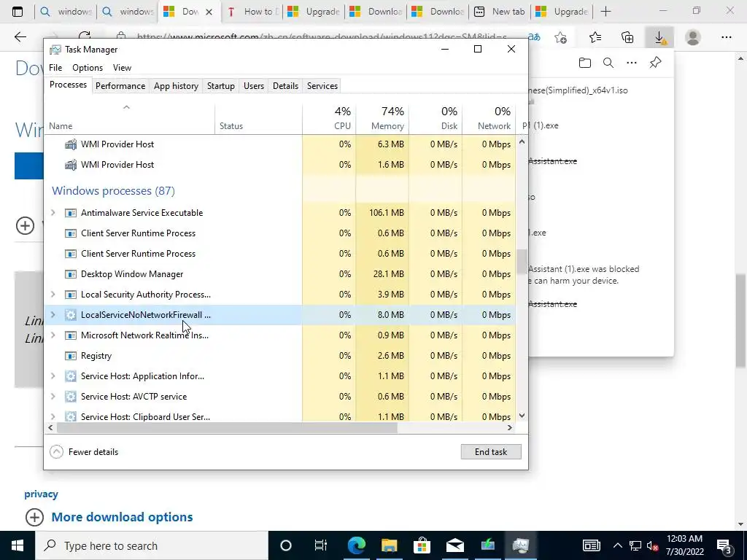
Task: Open the Edge Favorites panel
Action: click(x=595, y=37)
